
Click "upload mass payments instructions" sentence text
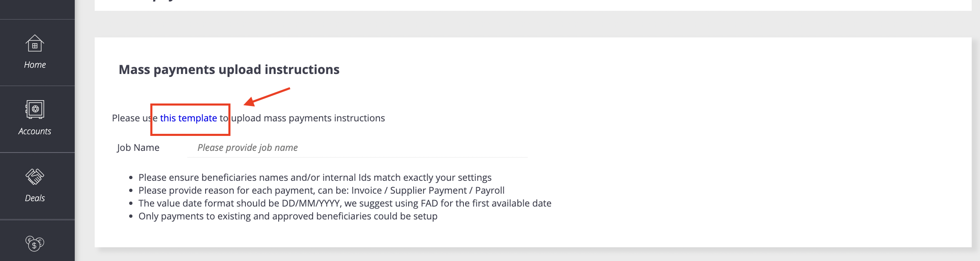[x=308, y=118]
